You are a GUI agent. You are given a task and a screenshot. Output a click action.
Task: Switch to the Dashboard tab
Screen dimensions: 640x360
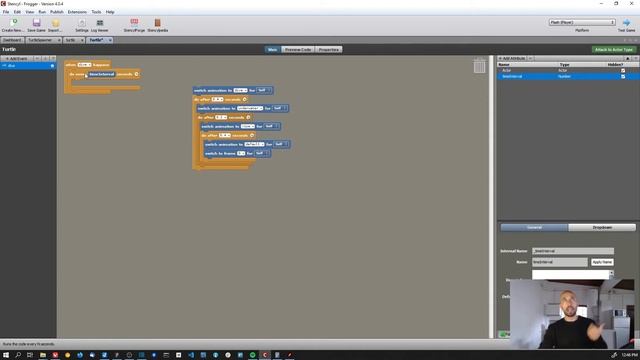tap(12, 40)
